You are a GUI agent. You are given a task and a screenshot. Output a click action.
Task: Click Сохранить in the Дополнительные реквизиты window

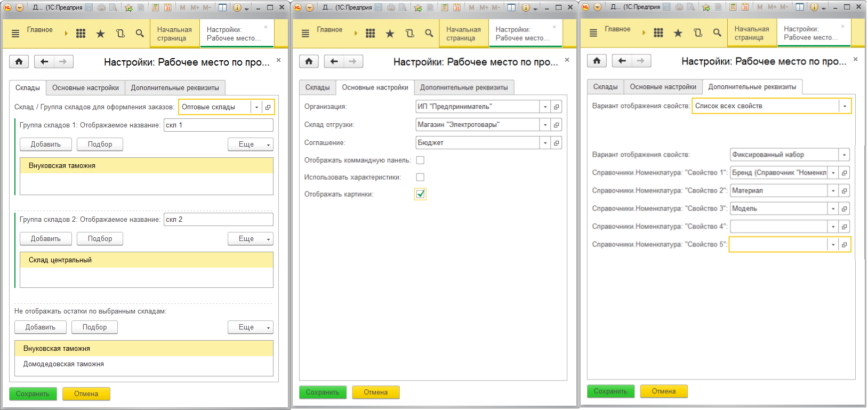pyautogui.click(x=610, y=391)
